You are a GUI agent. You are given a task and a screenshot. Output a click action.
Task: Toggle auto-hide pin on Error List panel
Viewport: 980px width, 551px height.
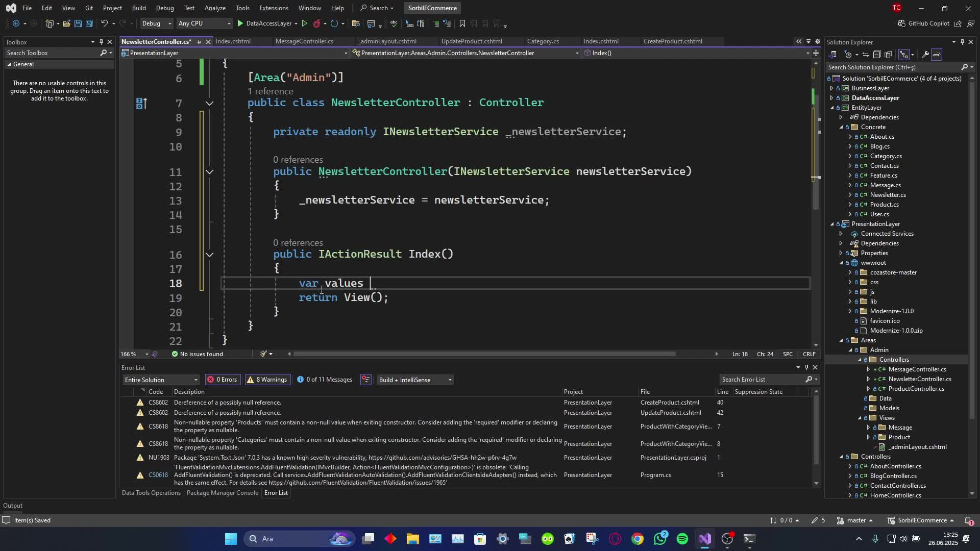coord(806,367)
